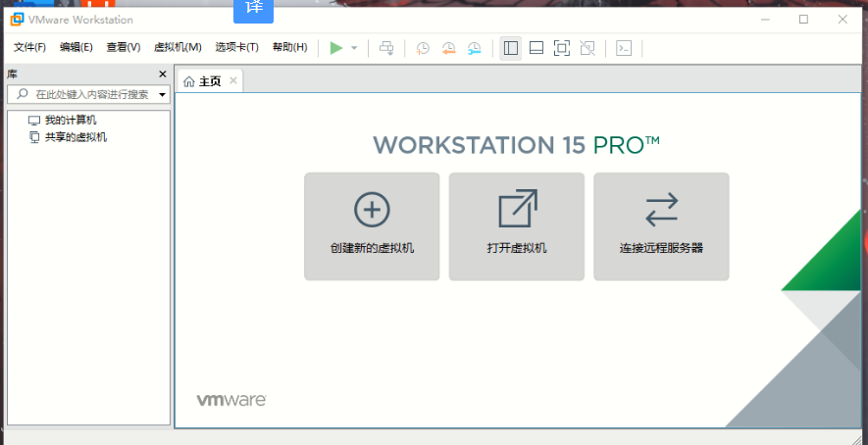Image resolution: width=868 pixels, height=445 pixels.
Task: Click the magnifier icon in library search
Action: tap(23, 94)
